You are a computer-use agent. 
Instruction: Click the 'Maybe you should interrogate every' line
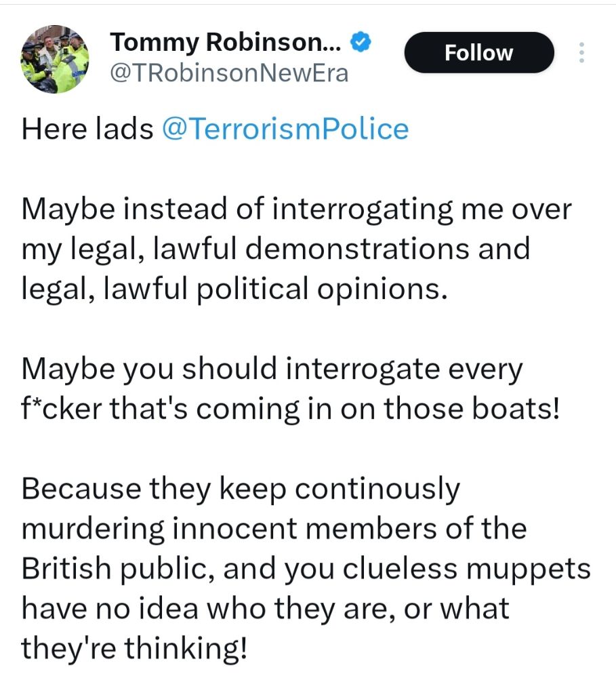point(272,370)
